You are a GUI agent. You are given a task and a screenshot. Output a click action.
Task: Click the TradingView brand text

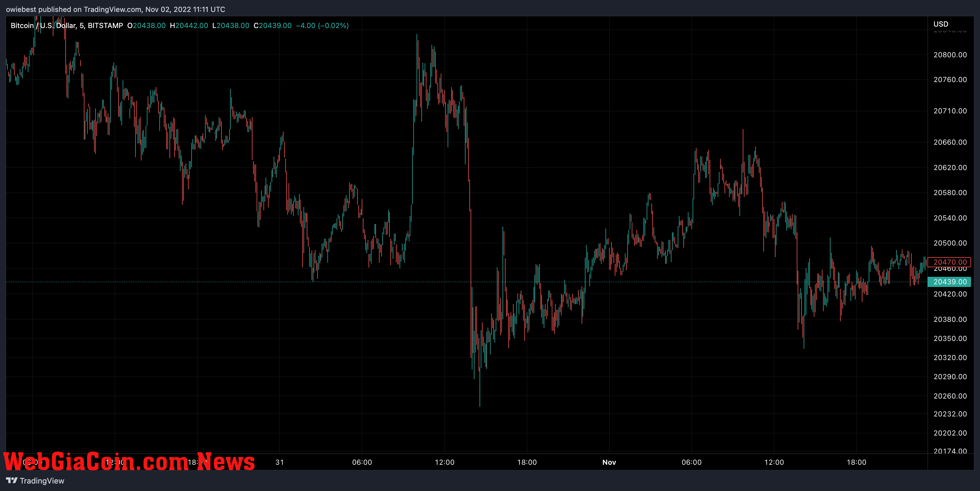(42, 481)
